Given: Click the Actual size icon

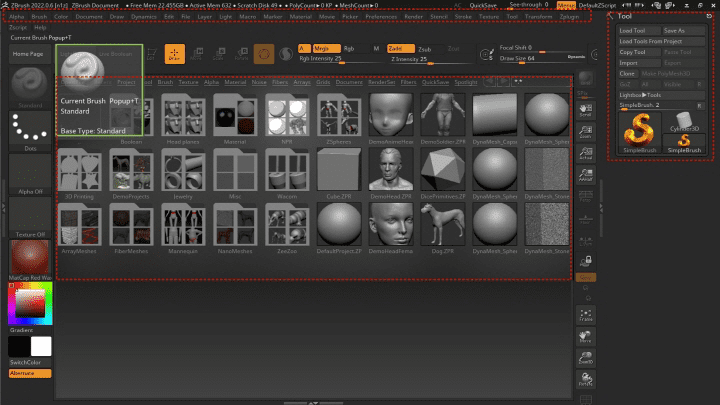Looking at the screenshot, I should pyautogui.click(x=585, y=153).
